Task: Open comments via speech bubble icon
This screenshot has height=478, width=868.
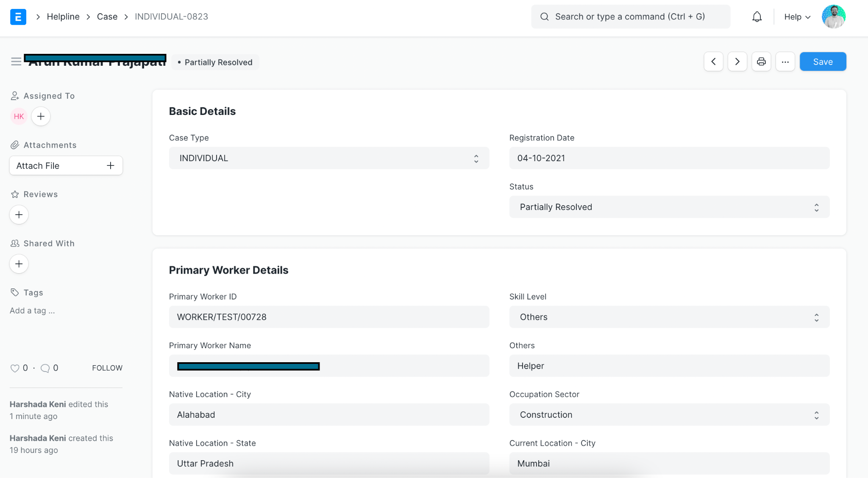Action: click(x=45, y=368)
